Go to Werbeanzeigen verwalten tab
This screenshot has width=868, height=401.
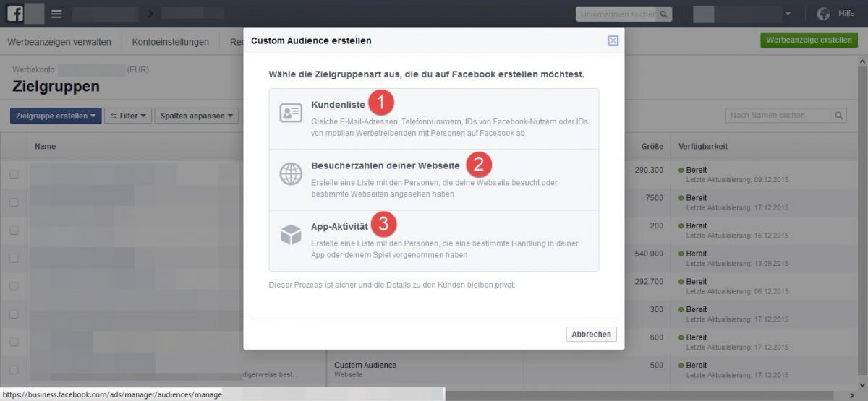coord(59,42)
